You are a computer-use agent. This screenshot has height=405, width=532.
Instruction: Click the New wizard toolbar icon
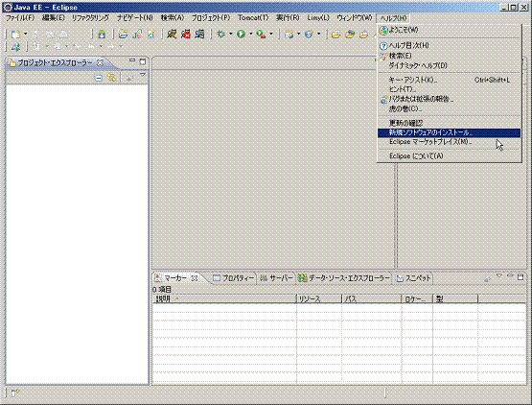[x=15, y=34]
